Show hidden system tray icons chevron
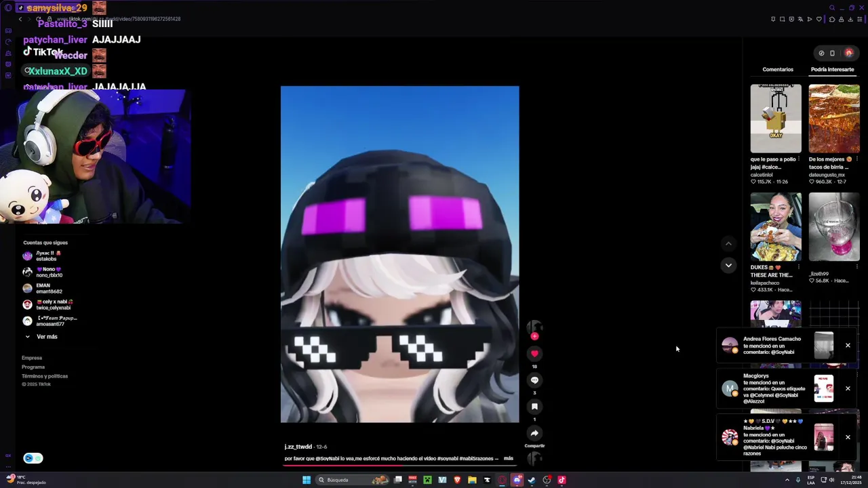Viewport: 868px width, 488px height. [x=787, y=480]
